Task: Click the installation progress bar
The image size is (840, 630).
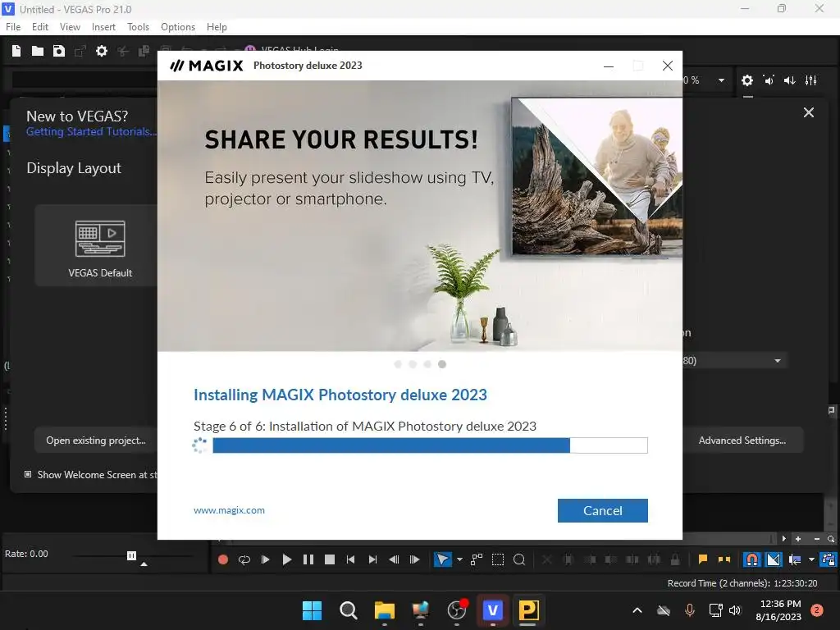Action: [x=430, y=445]
